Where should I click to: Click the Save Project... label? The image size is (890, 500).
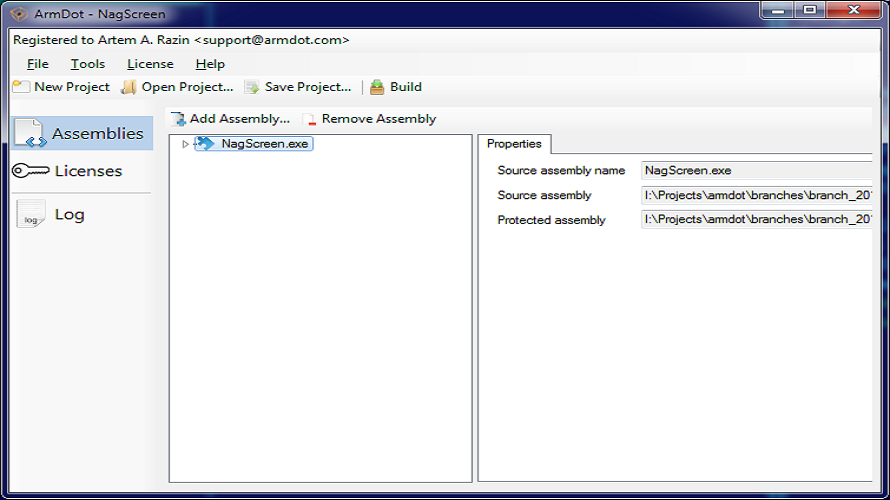tap(308, 87)
